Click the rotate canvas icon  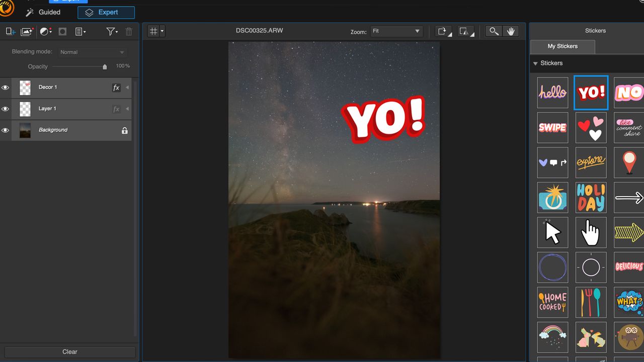tap(443, 31)
